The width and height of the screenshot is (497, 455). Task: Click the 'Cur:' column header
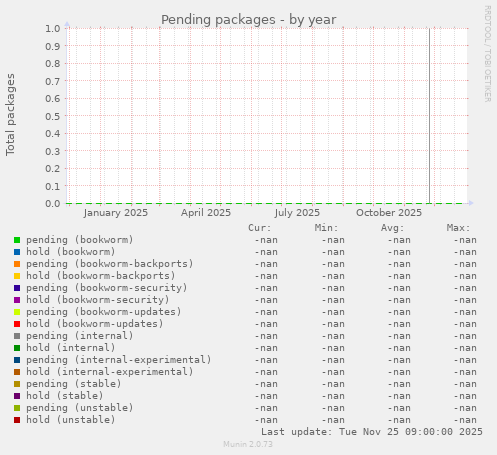coord(260,228)
